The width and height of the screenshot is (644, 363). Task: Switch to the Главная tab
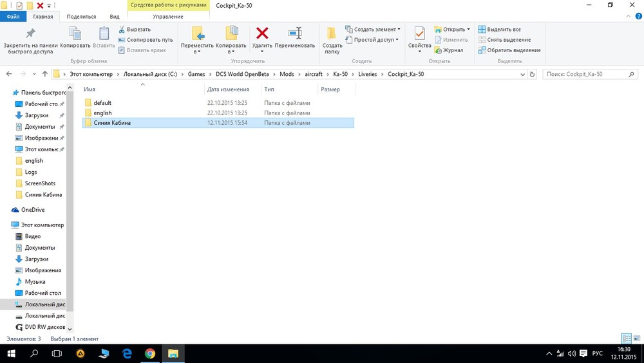pos(43,17)
